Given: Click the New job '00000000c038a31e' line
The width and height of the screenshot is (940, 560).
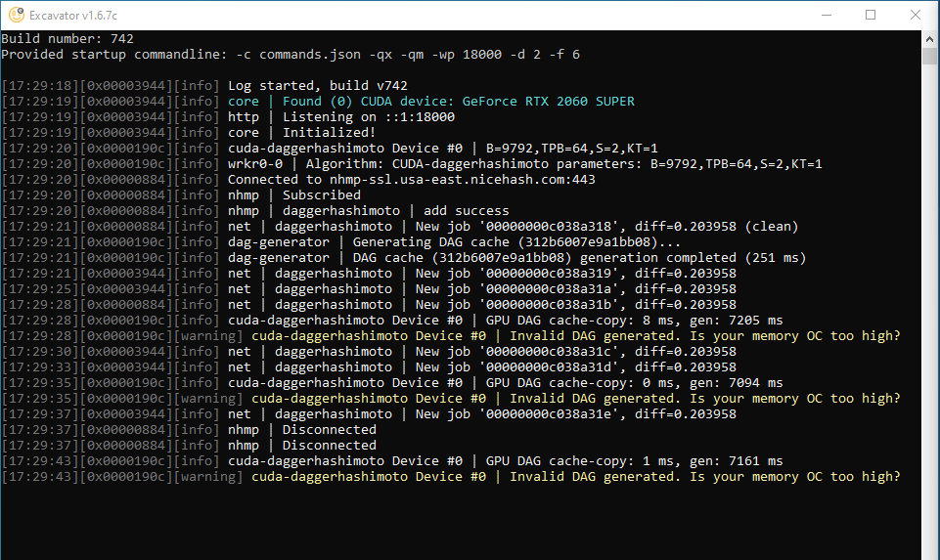Looking at the screenshot, I should [x=369, y=413].
